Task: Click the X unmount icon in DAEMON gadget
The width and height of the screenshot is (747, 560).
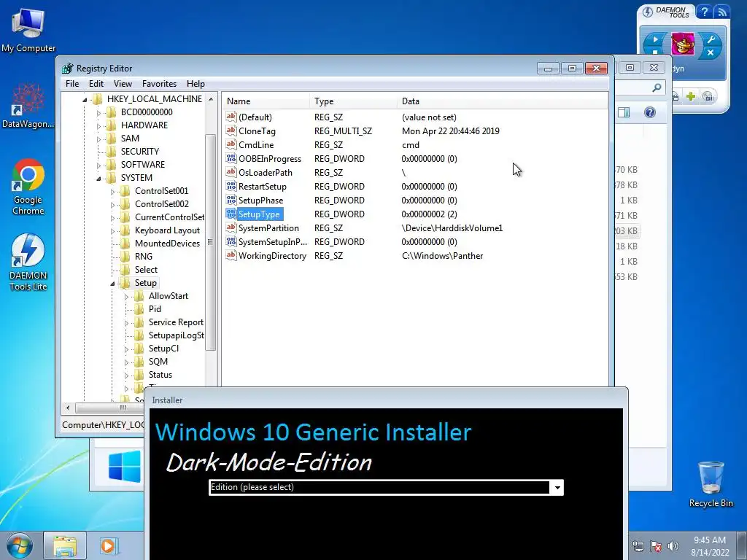Action: [x=711, y=52]
